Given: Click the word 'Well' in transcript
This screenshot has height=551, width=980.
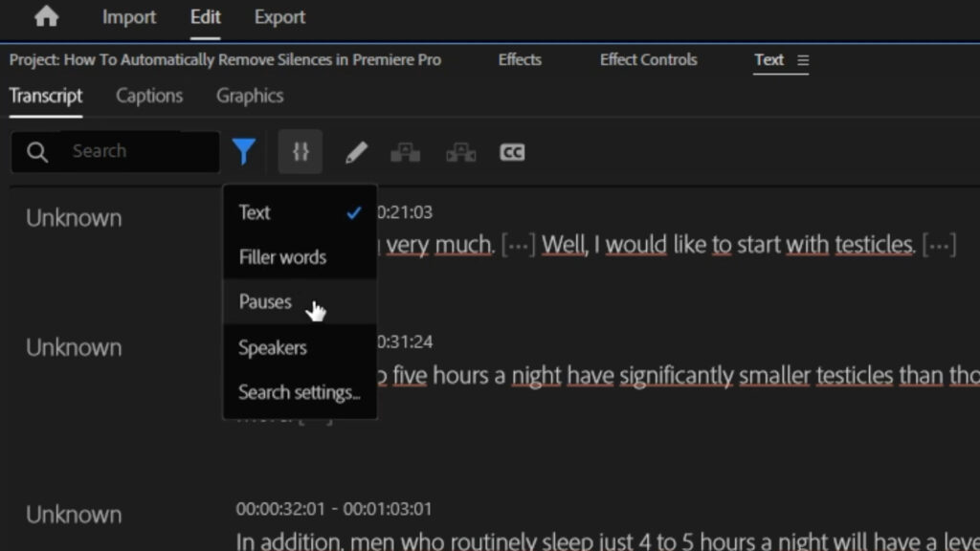Looking at the screenshot, I should (x=564, y=244).
